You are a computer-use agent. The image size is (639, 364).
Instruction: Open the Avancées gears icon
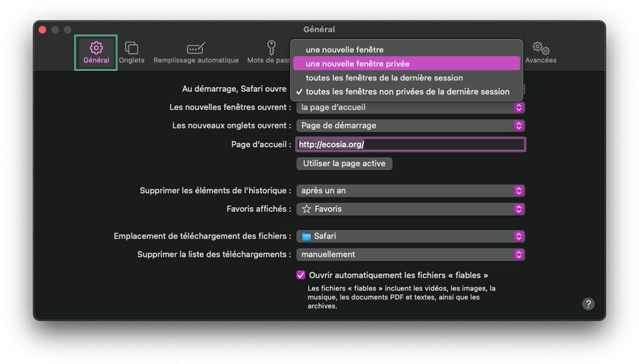click(x=541, y=48)
